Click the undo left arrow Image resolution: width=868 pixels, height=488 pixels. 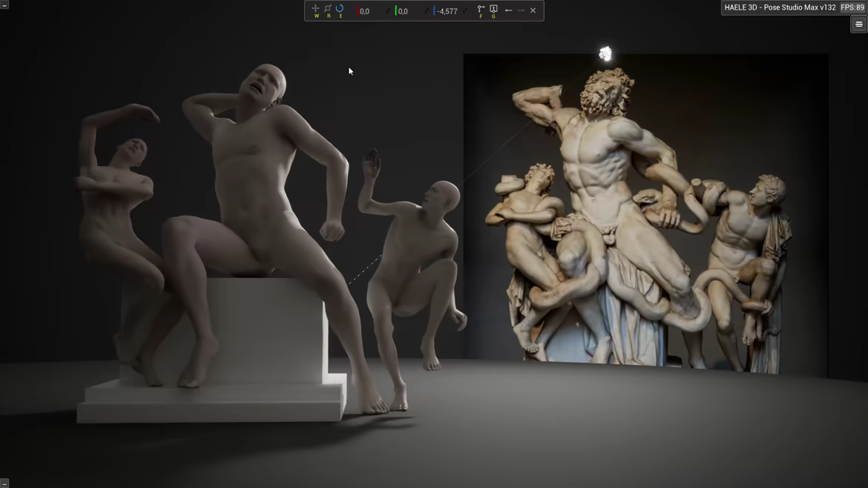508,10
